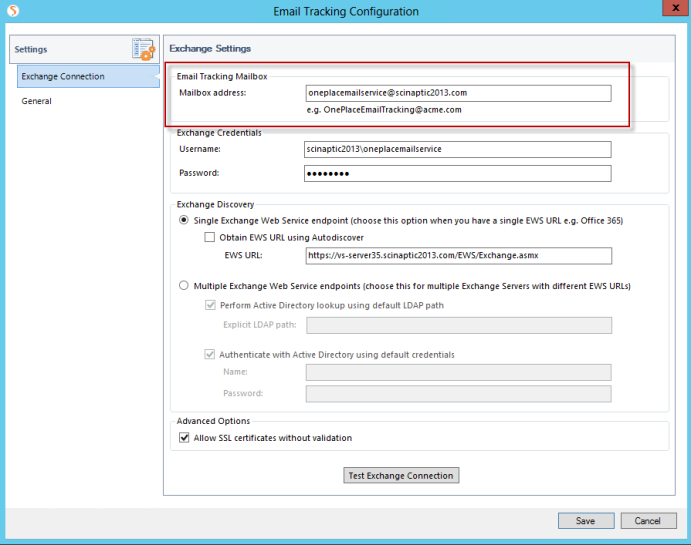
Task: Select Multiple Exchange Web Service endpoints radio
Action: [184, 285]
